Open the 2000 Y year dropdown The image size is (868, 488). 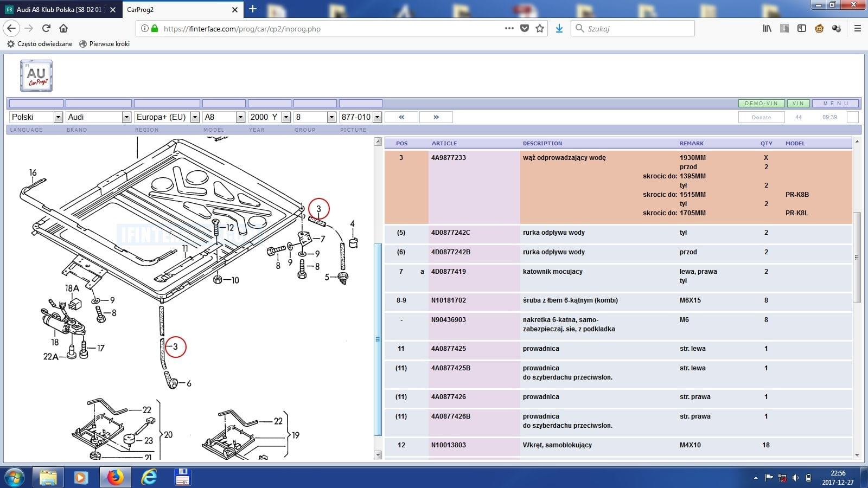pos(270,117)
